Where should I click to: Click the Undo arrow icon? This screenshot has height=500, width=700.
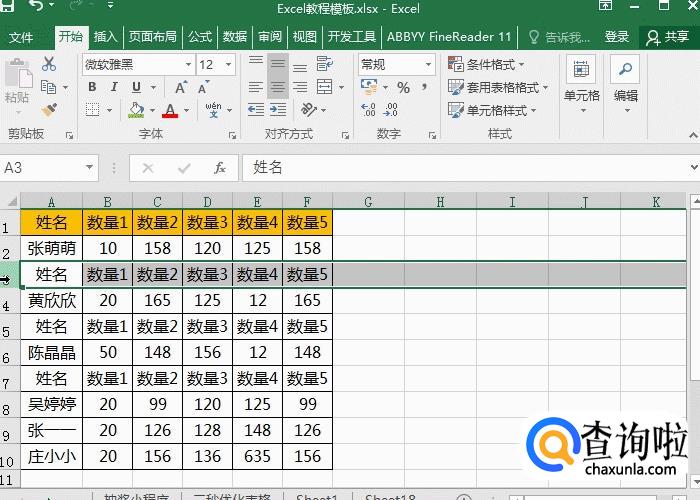pos(36,5)
